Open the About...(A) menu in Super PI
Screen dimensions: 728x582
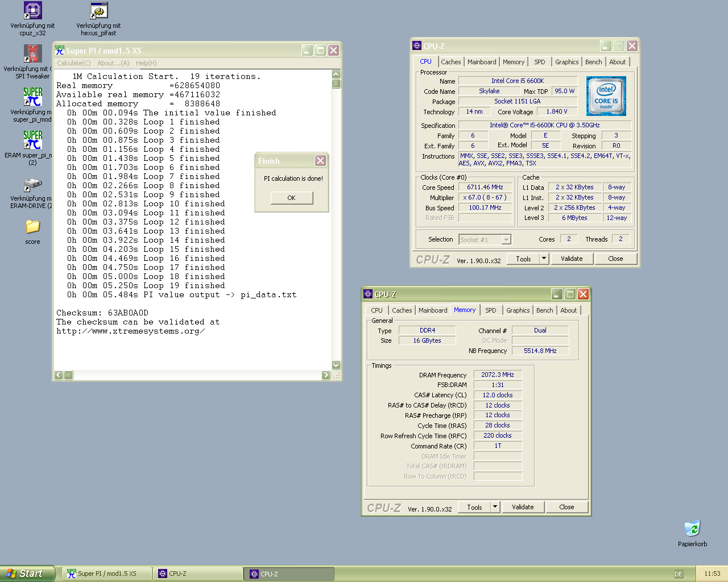(113, 63)
